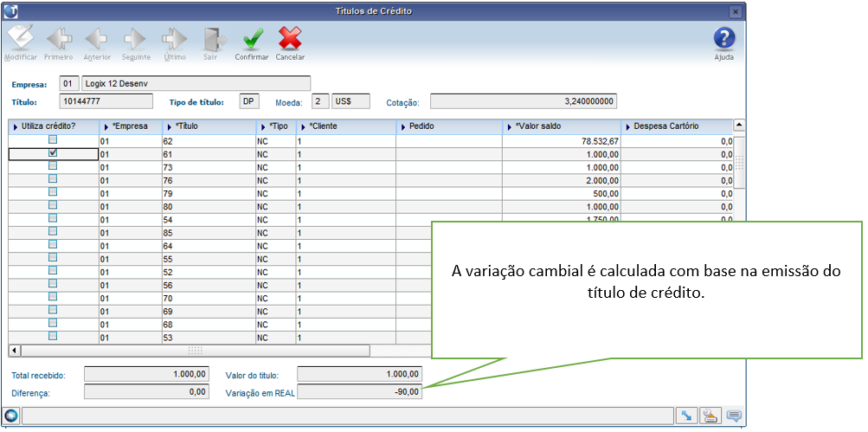
Task: Click the keyboard icon in status bar
Action: click(x=710, y=416)
